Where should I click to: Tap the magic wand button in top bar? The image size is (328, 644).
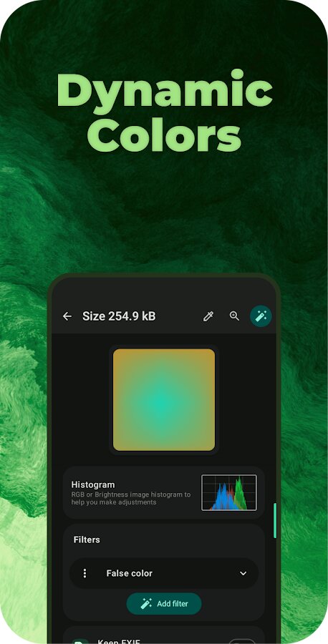pos(261,316)
